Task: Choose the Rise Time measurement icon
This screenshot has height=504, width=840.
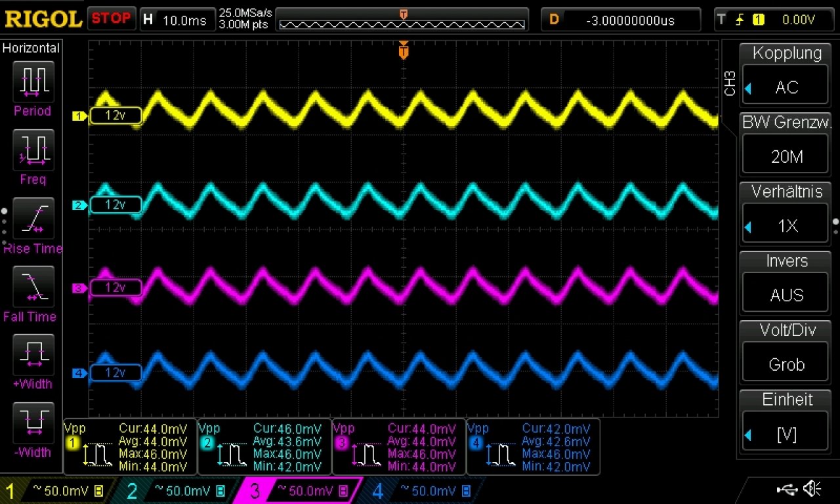Action: pyautogui.click(x=33, y=219)
